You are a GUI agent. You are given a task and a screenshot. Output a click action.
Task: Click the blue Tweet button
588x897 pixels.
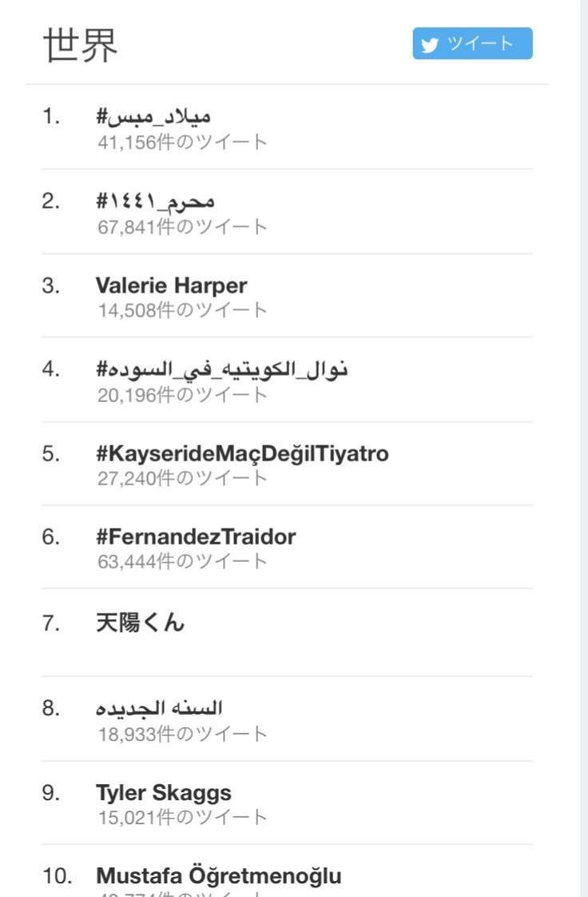[473, 43]
